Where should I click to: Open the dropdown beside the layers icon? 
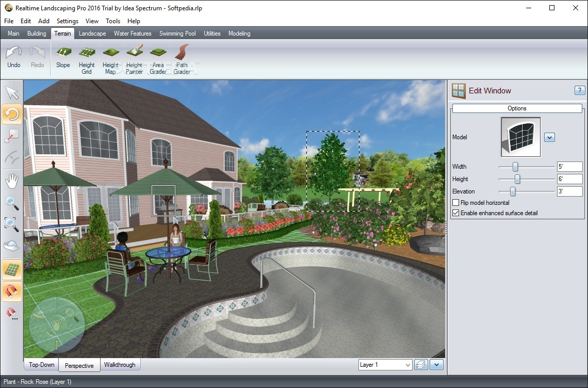click(436, 365)
